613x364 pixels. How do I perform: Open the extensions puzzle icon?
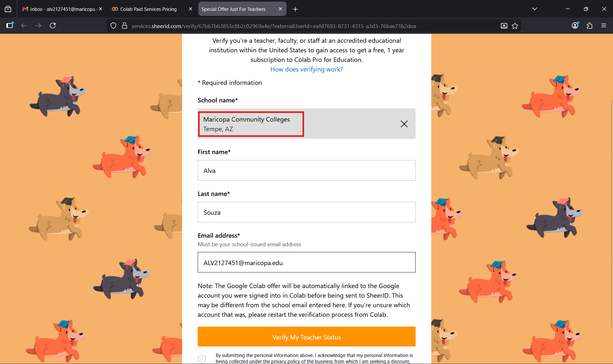589,26
